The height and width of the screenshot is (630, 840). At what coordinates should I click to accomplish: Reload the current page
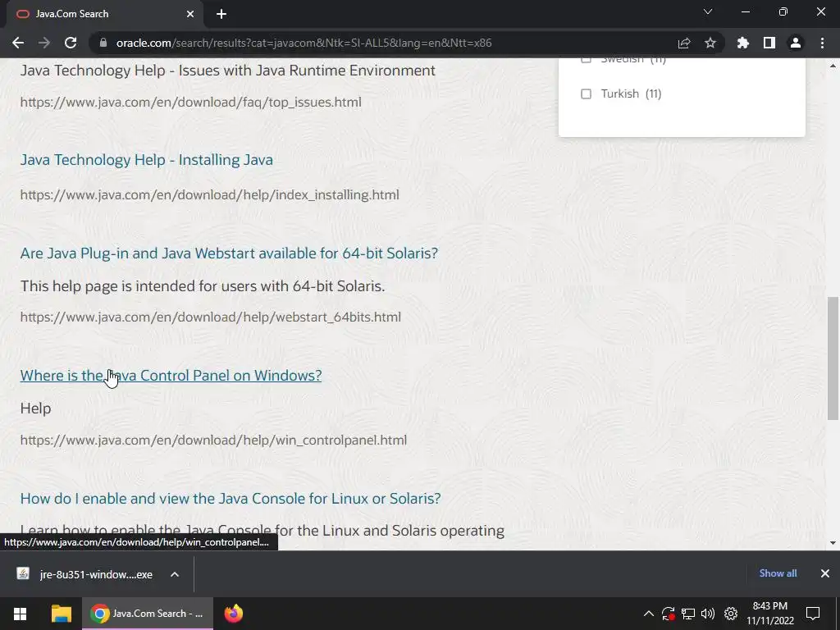pos(71,43)
